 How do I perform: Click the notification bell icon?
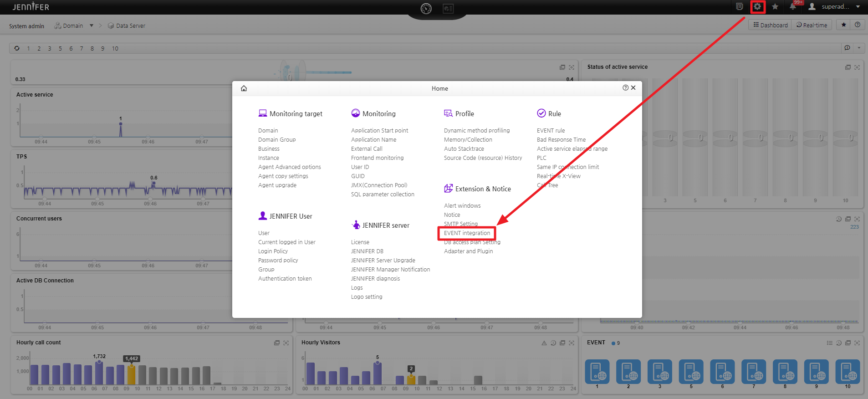[x=793, y=7]
